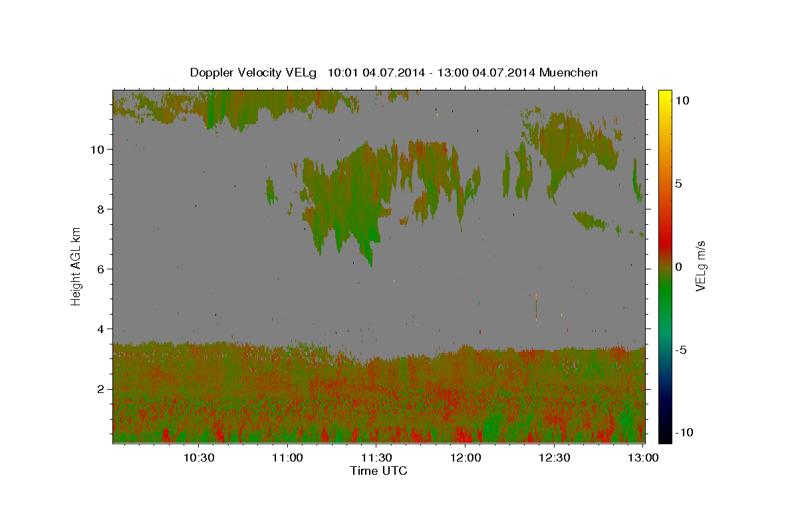This screenshot has height=532, width=798.
Task: Click the height tick label 8
Action: (x=102, y=209)
